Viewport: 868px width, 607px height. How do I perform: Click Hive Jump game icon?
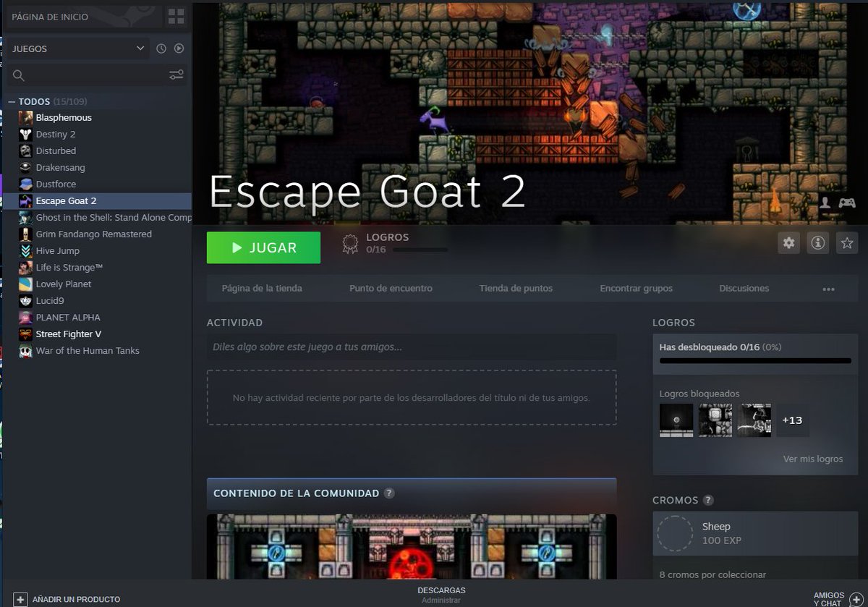pos(25,250)
